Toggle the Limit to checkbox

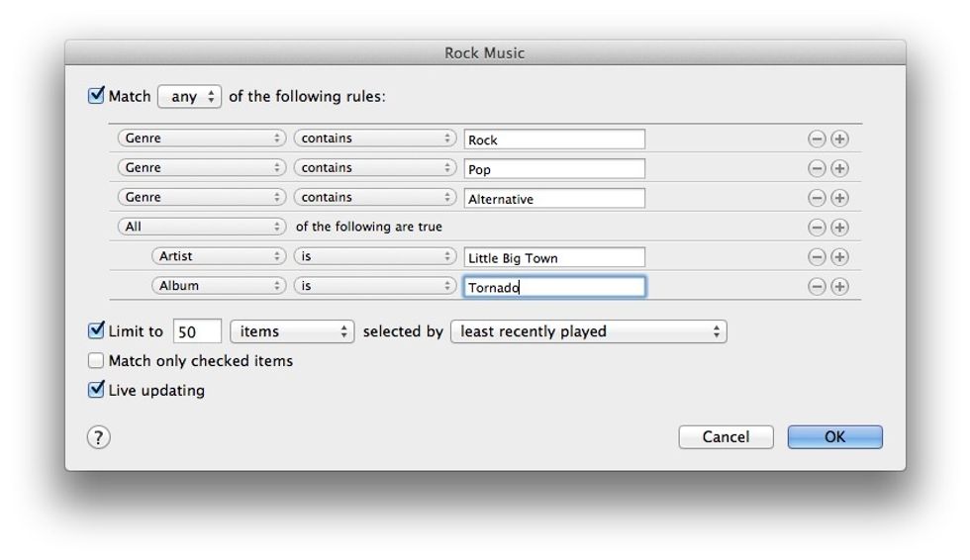[x=96, y=330]
